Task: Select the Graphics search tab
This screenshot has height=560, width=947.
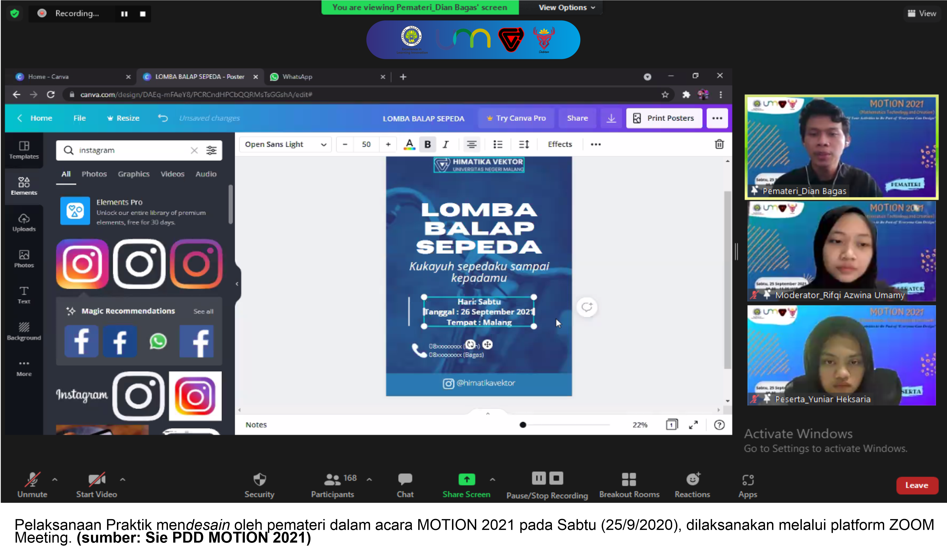Action: (133, 174)
